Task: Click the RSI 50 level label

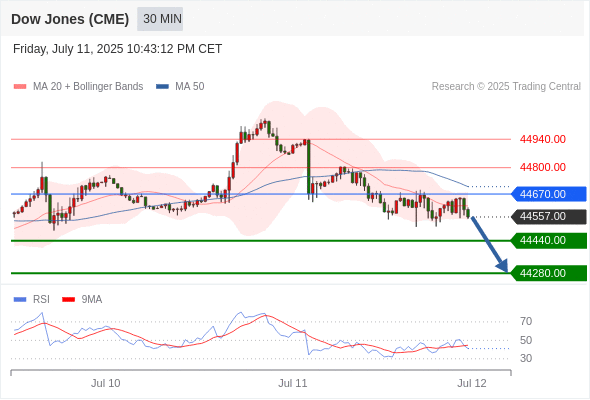Action: coord(526,340)
